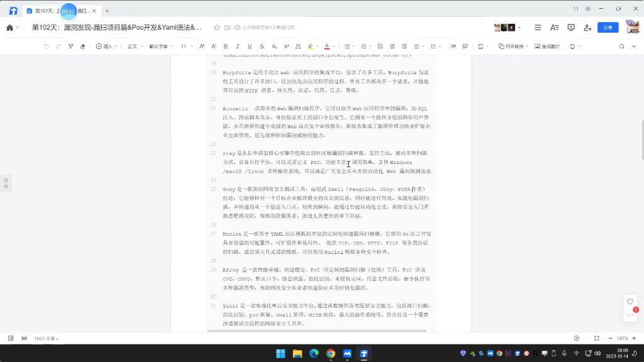Open a new tab with plus

click(107, 11)
